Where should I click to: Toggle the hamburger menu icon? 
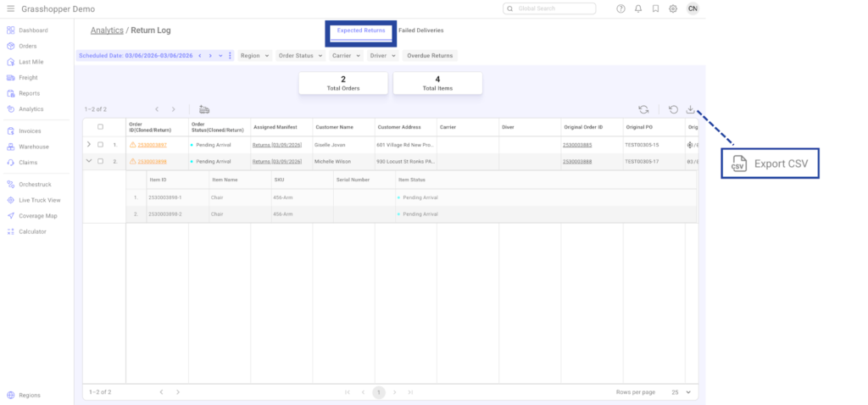click(10, 8)
